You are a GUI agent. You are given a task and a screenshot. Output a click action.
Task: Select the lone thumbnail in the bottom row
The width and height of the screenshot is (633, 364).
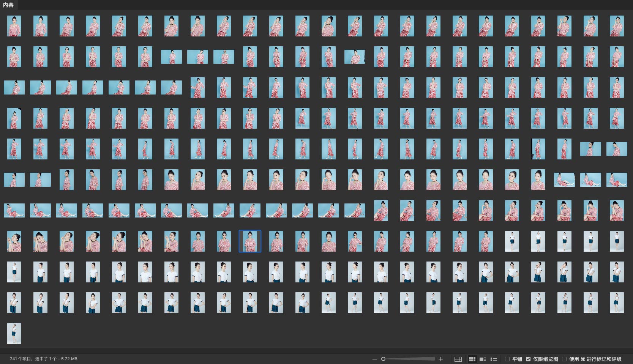[14, 333]
